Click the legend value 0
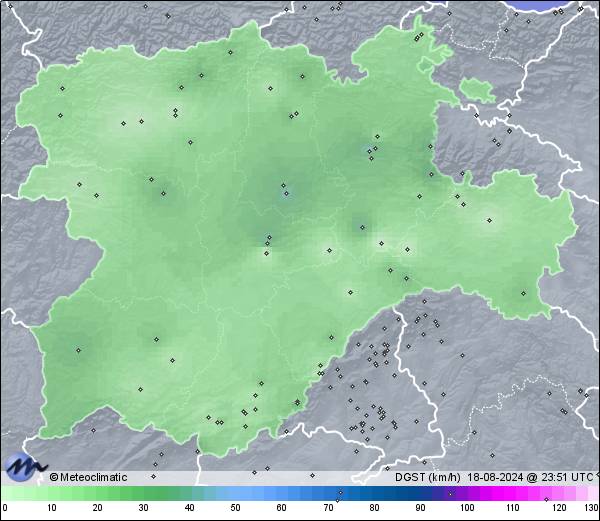 pyautogui.click(x=5, y=508)
